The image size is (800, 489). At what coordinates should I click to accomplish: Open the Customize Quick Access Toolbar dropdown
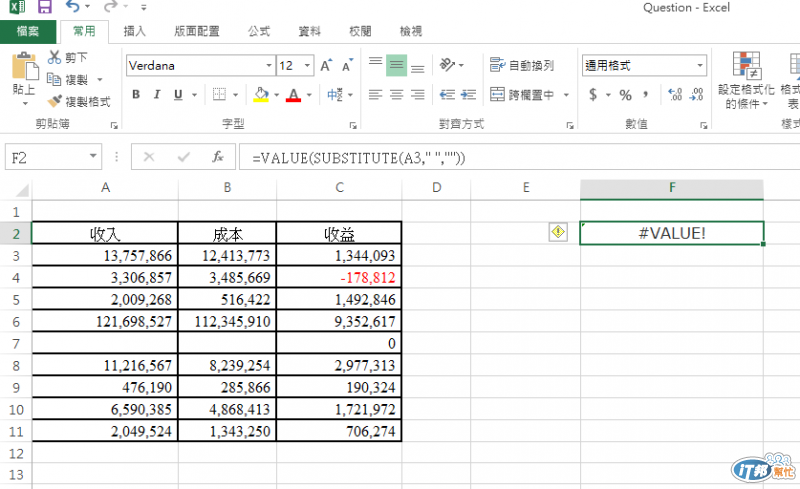144,8
